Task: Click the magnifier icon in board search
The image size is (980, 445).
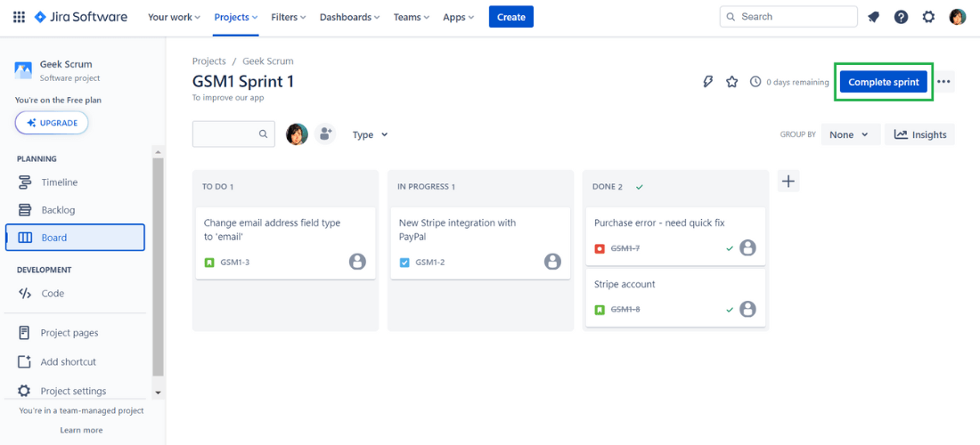Action: 263,133
